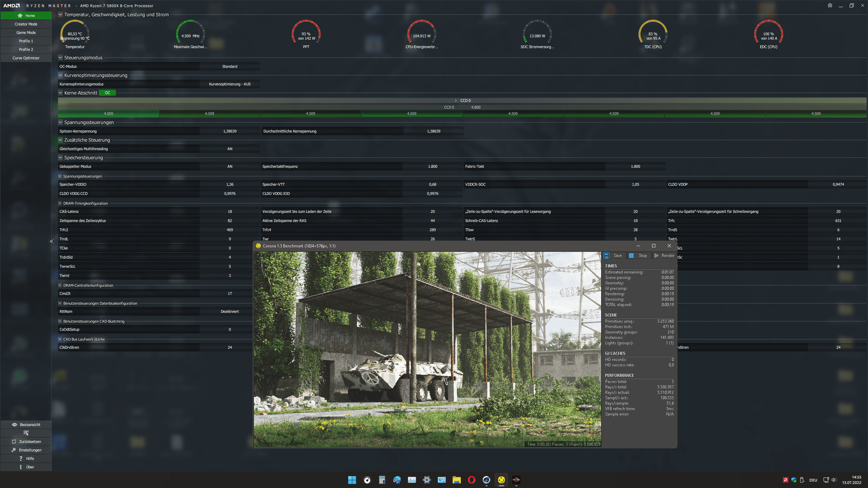
Task: Click the Hilfe button in sidebar
Action: coord(26,458)
